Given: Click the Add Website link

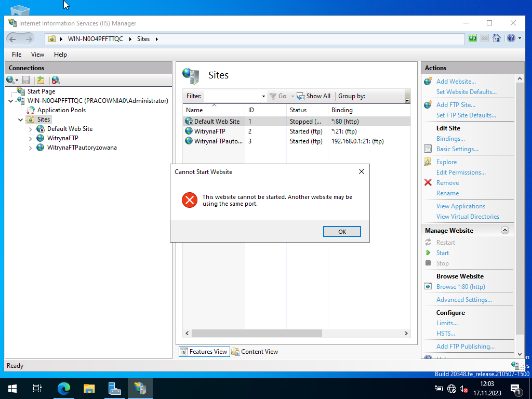Looking at the screenshot, I should (x=456, y=82).
